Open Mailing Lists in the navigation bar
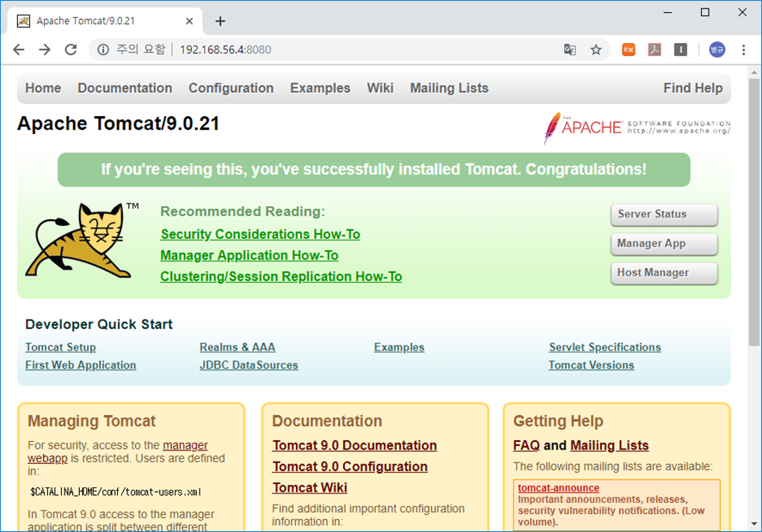762x532 pixels. 449,88
